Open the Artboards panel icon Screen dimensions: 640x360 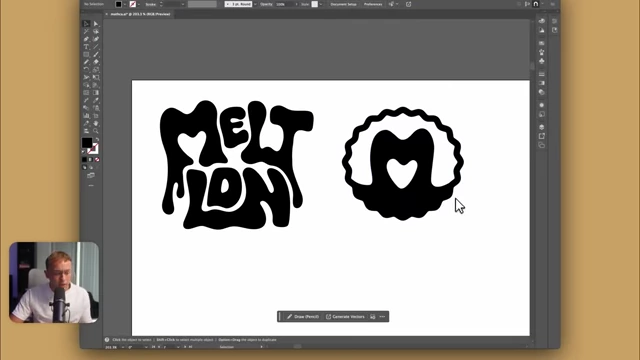click(x=542, y=145)
